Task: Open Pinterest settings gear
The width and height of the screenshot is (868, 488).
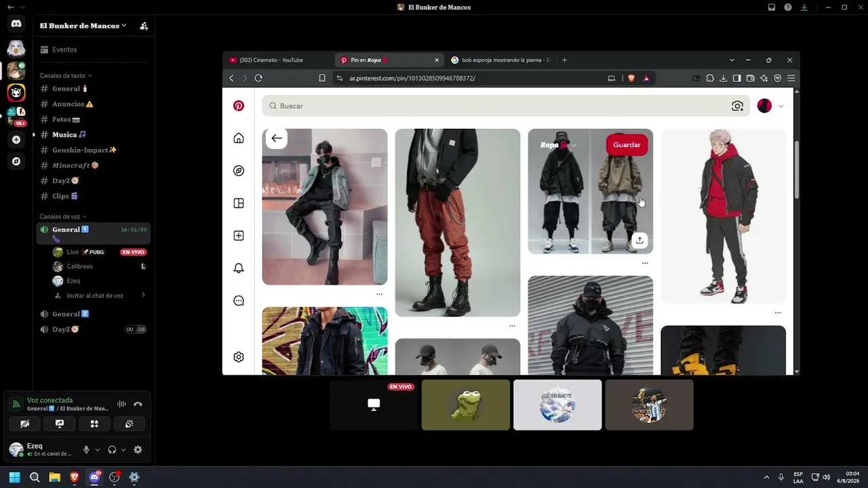Action: click(239, 357)
